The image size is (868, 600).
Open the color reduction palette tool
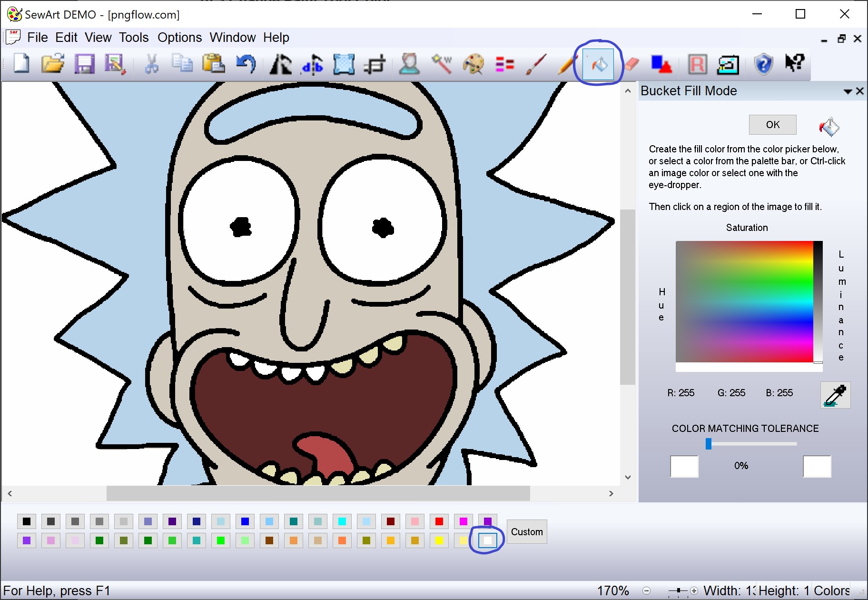(x=473, y=64)
